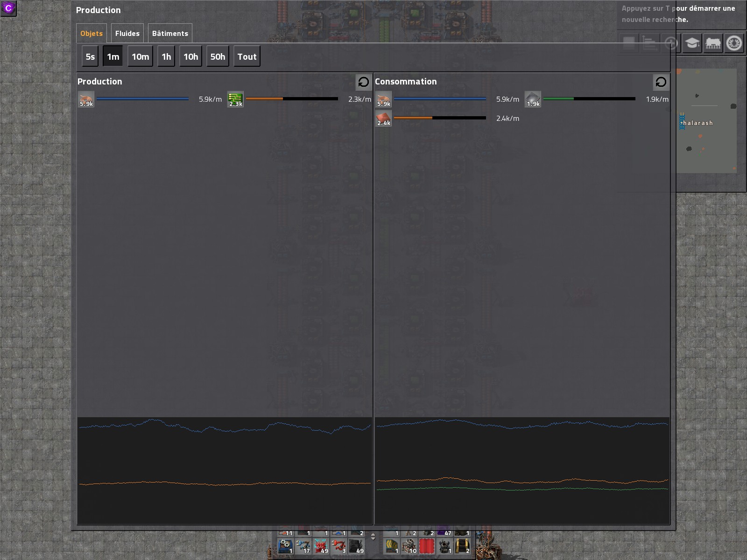Set time range to 50h
This screenshot has width=747, height=560.
[218, 56]
